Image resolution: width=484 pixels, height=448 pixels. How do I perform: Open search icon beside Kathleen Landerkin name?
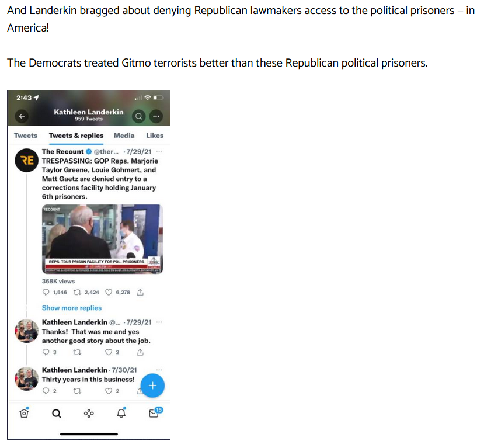(x=139, y=116)
